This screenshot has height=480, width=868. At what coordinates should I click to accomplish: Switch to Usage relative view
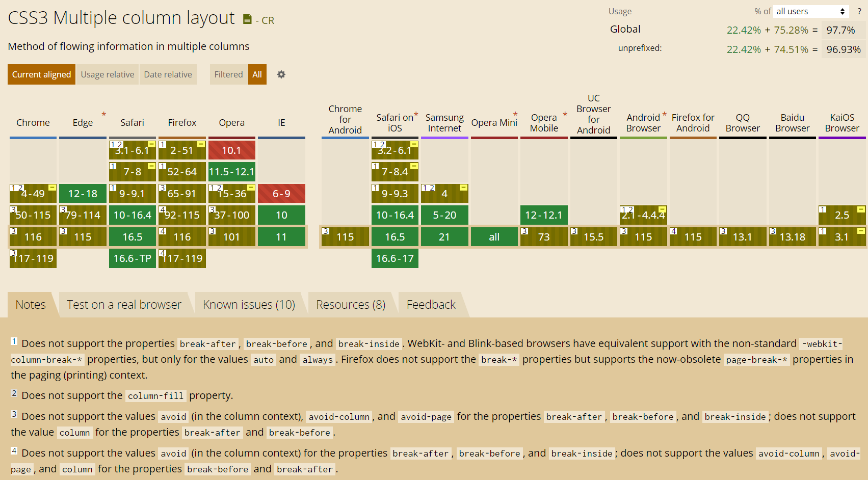coord(108,74)
